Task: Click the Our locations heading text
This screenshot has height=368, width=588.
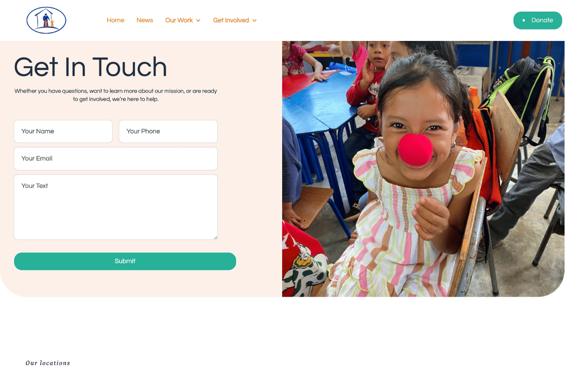Action: pos(48,363)
